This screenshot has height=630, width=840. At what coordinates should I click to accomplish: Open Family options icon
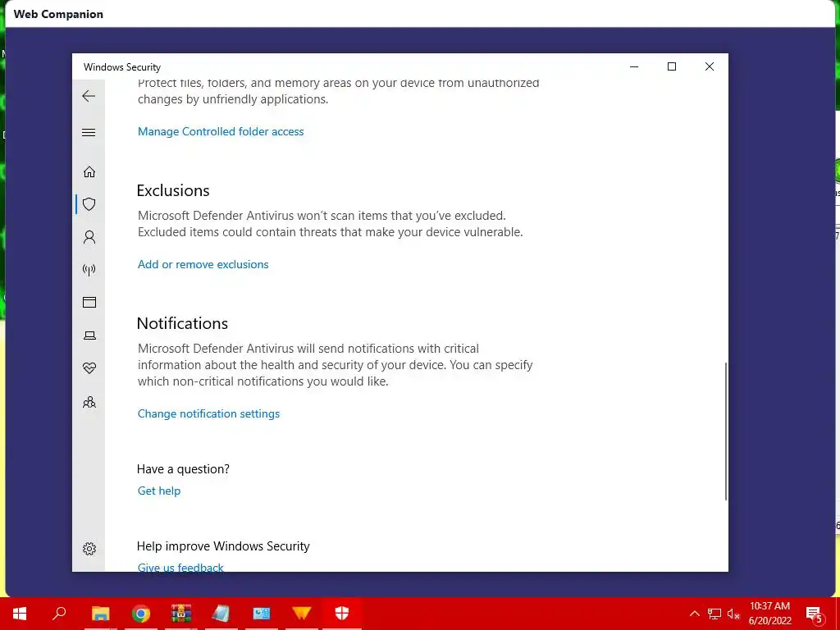(x=89, y=402)
